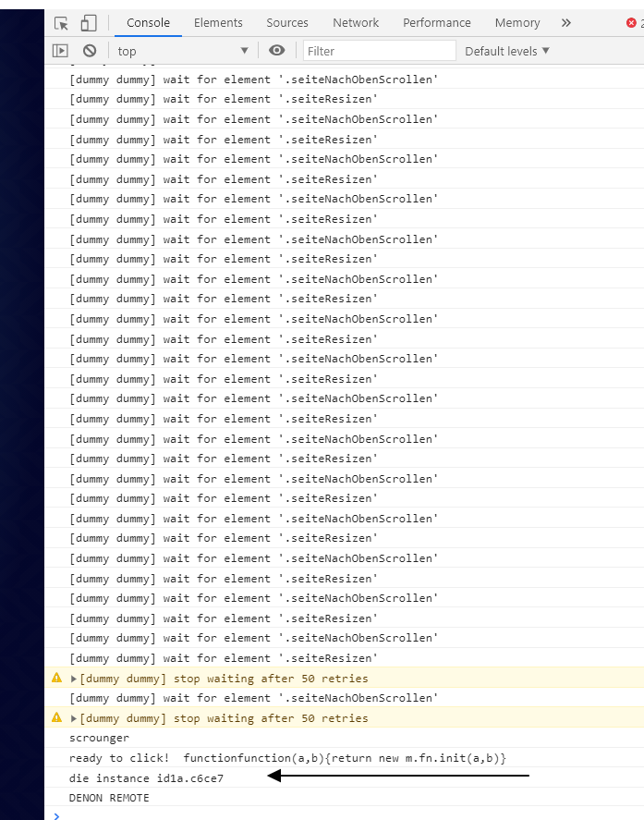The width and height of the screenshot is (644, 820).
Task: Go to the Performance tab
Action: 436,23
